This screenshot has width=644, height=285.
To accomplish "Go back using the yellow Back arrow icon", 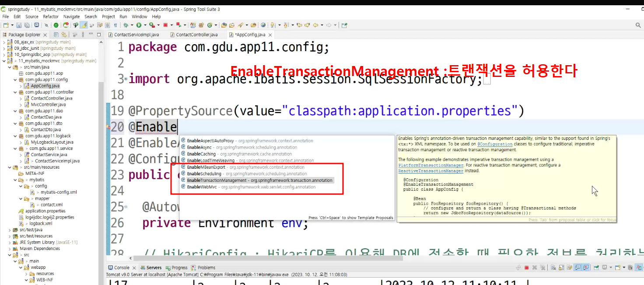I will click(316, 25).
